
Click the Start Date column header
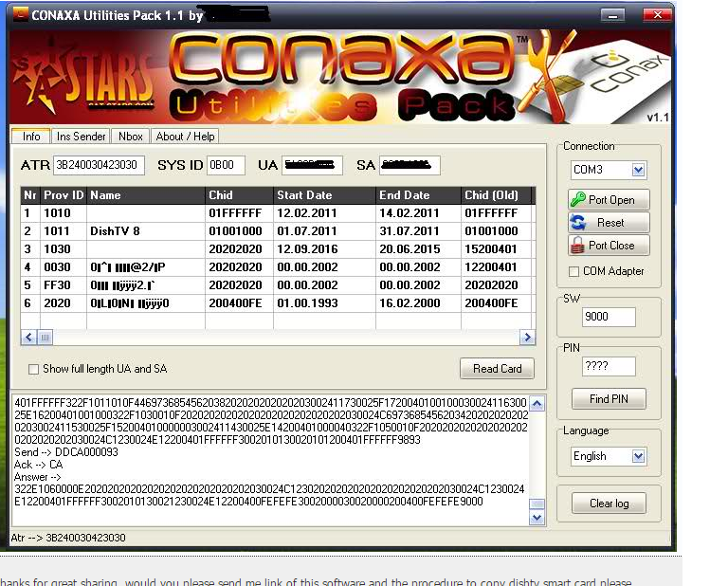click(x=324, y=195)
